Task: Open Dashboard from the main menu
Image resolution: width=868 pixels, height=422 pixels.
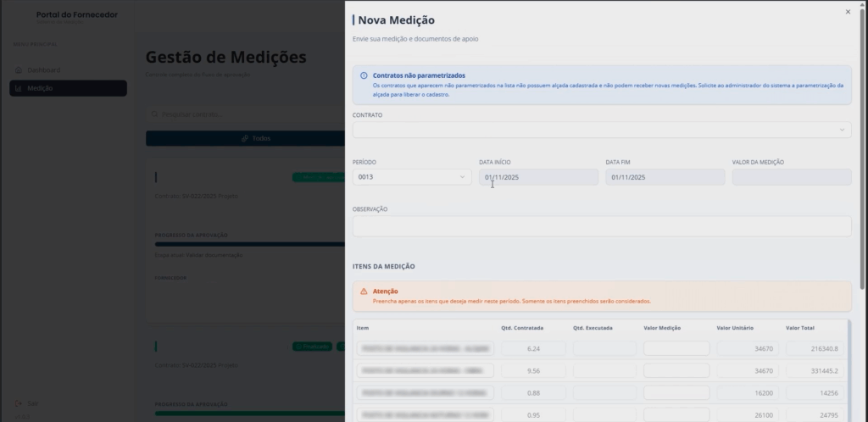Action: tap(68, 69)
